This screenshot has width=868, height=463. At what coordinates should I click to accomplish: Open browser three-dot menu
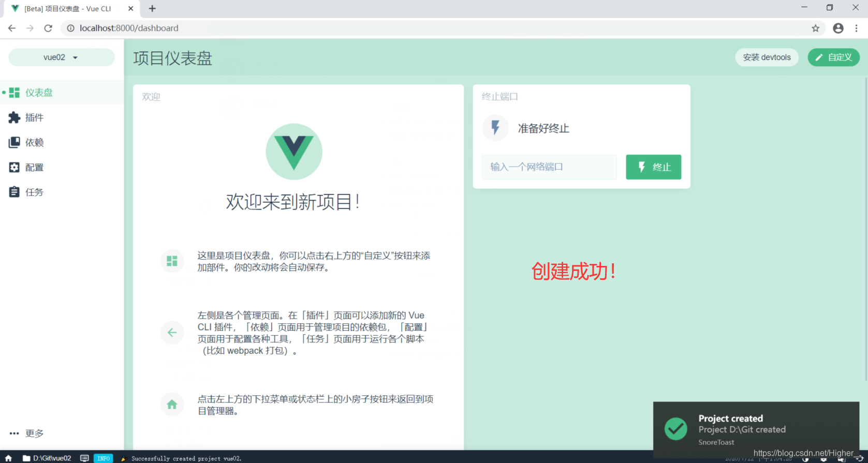[x=857, y=28]
